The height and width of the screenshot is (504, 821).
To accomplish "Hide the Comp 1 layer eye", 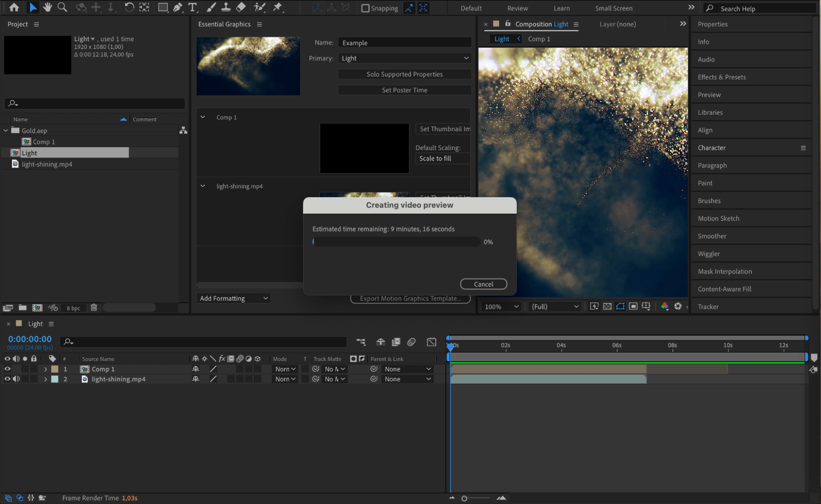I will click(x=7, y=369).
